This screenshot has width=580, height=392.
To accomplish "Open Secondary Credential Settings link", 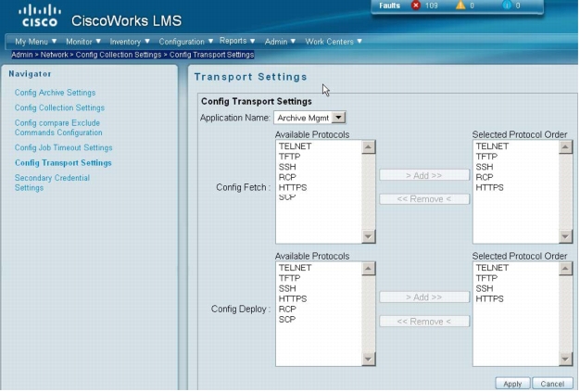I will point(52,183).
